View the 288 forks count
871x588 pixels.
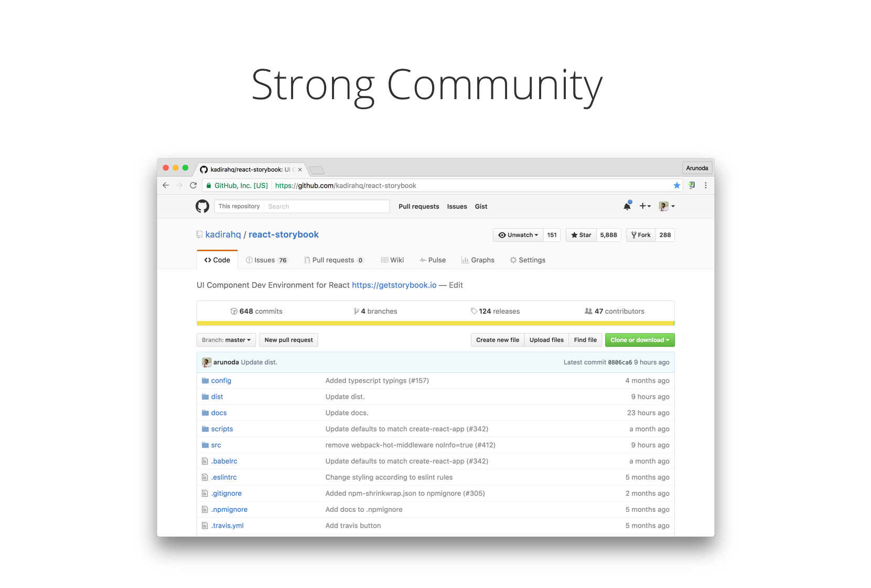coord(665,235)
